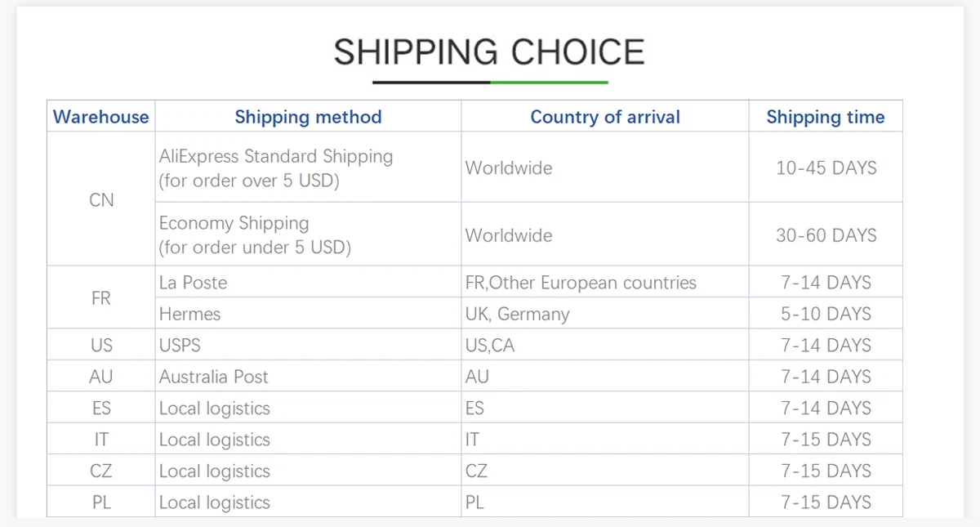The image size is (980, 527).
Task: Click the Country of arrival header
Action: pyautogui.click(x=605, y=117)
